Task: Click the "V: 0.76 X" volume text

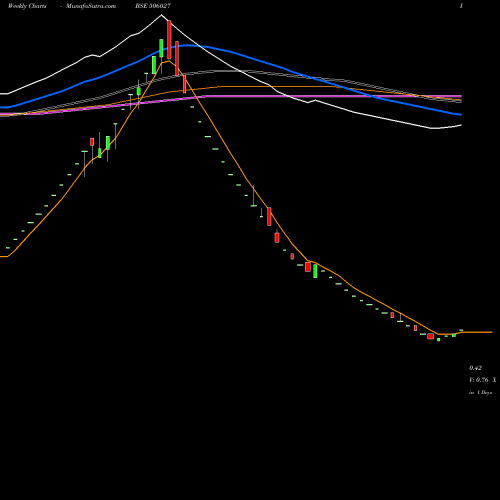Action: [482, 380]
